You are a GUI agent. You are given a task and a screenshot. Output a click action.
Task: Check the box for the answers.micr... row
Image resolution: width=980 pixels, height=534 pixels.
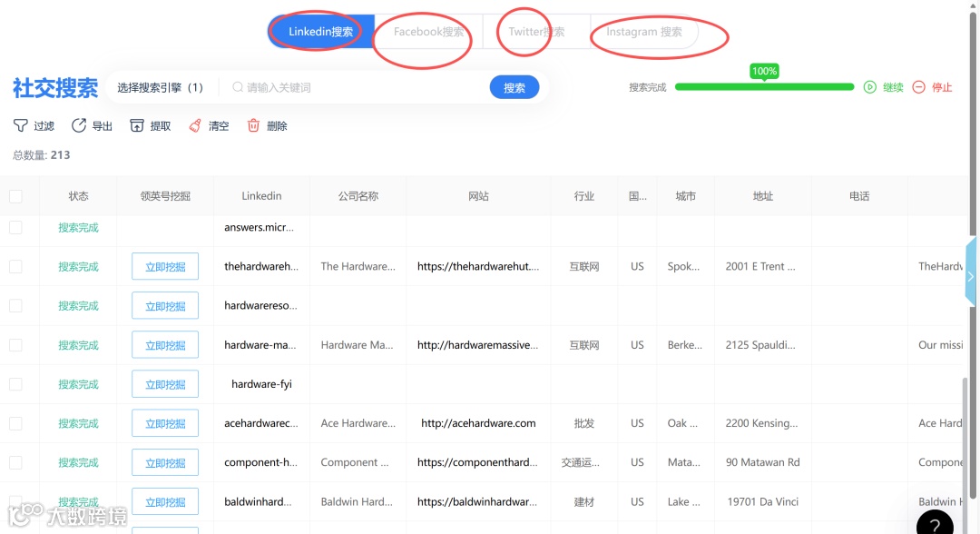coord(15,228)
